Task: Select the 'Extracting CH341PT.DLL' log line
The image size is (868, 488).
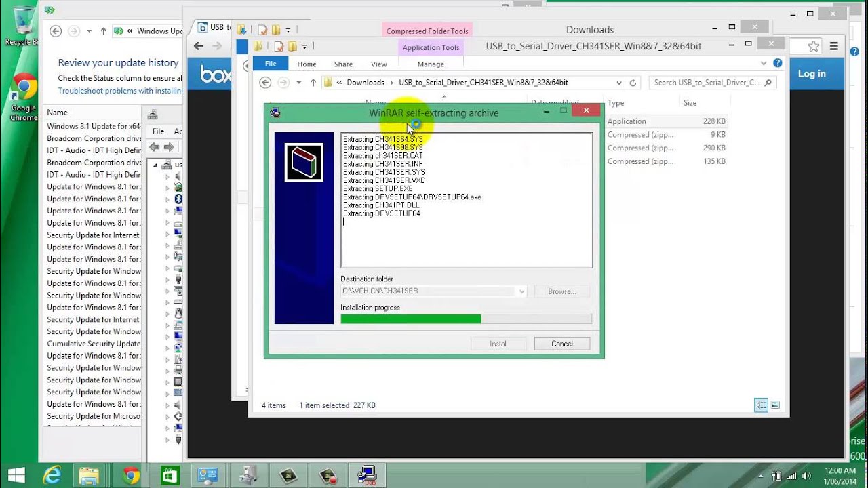Action: (381, 205)
